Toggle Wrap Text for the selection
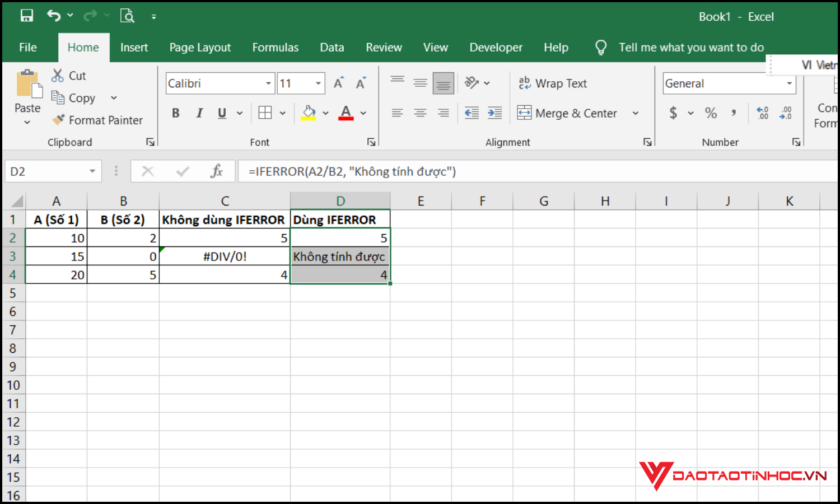This screenshot has width=840, height=504. pos(553,83)
